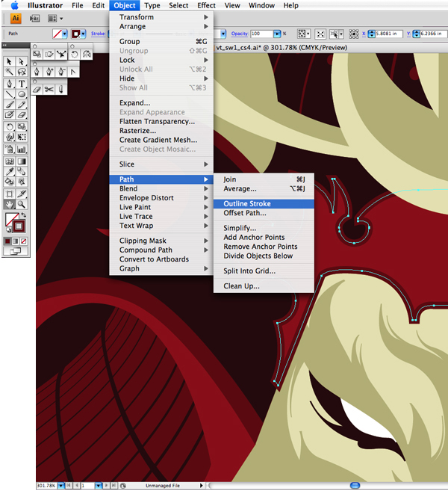Open the recolor artwork dropdown arrow
The image size is (448, 497).
pyautogui.click(x=308, y=34)
